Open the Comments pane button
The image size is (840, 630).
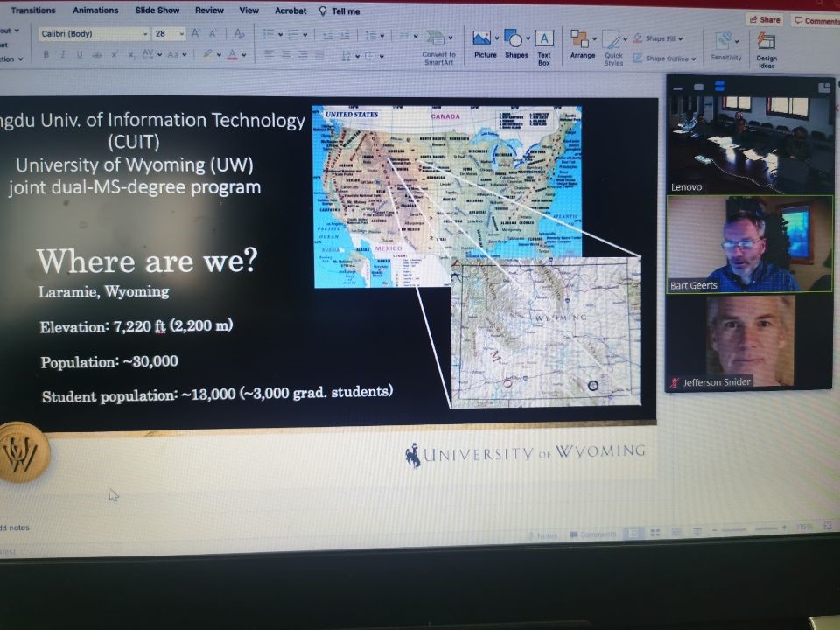coord(815,20)
